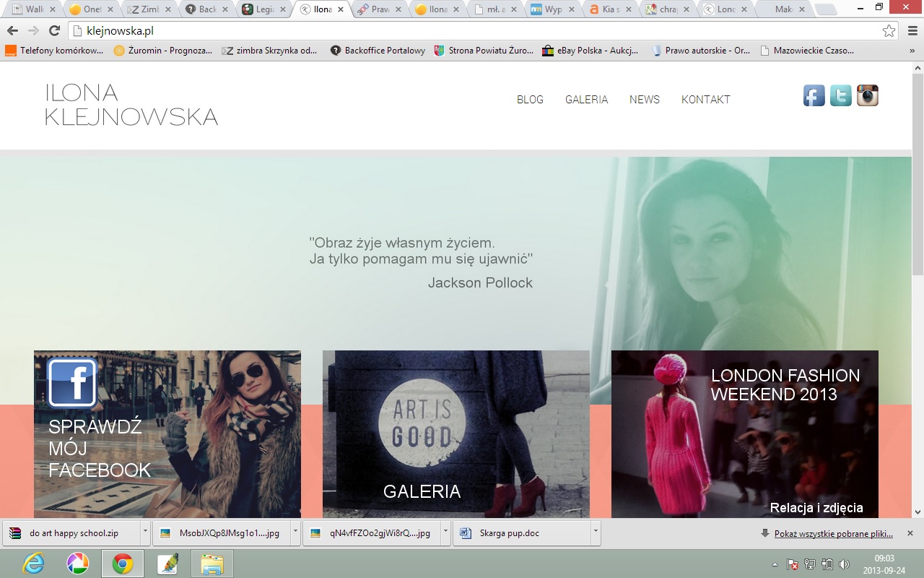Viewport: 924px width, 578px height.
Task: Click the Pokaż wszystkie pobrane pliki link
Action: [833, 534]
